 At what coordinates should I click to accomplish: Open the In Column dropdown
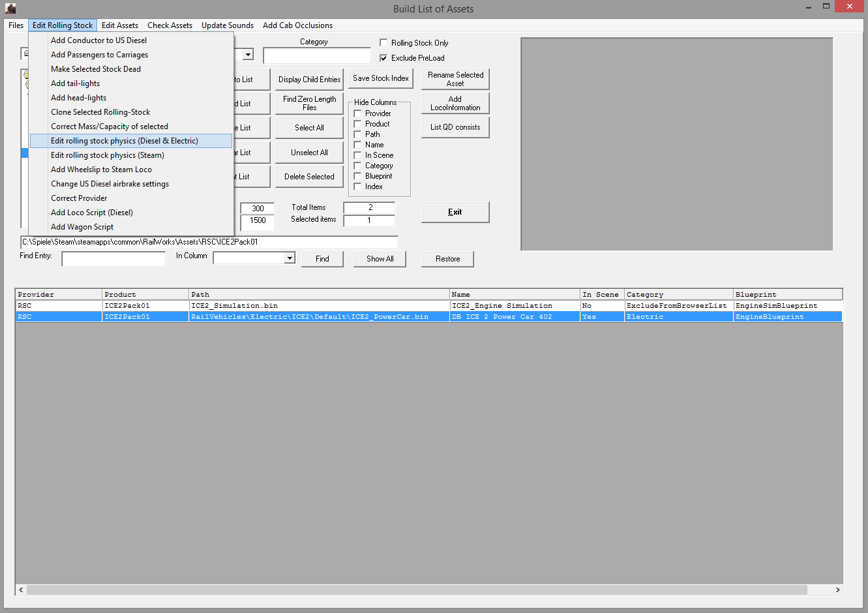(290, 258)
